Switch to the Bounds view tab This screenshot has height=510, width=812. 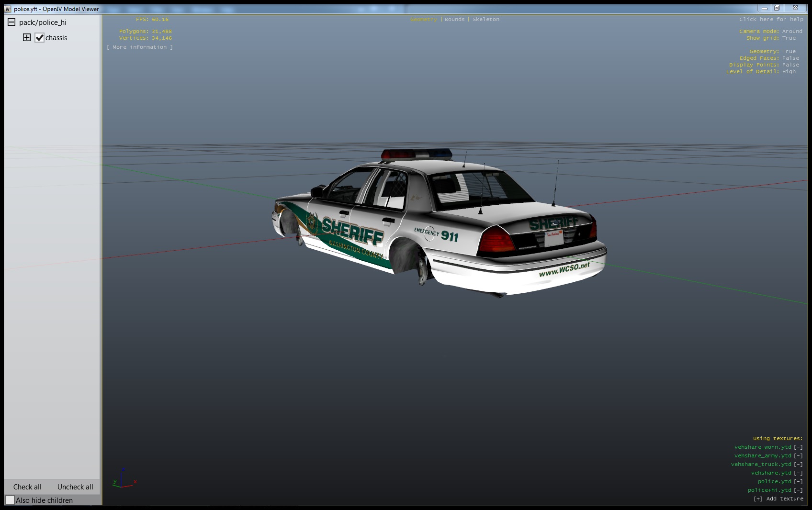[454, 20]
